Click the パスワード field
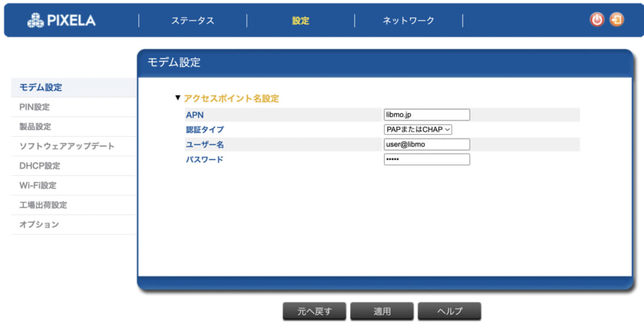The image size is (644, 331). [427, 159]
